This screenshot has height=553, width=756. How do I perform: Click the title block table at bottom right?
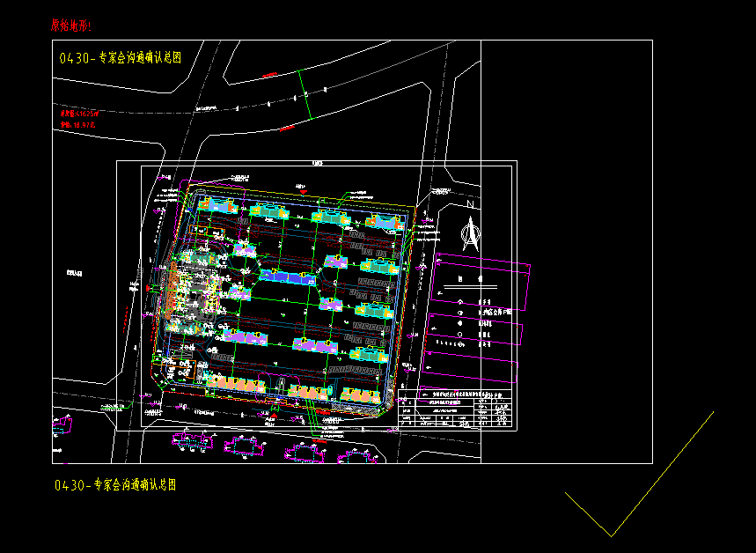point(455,410)
